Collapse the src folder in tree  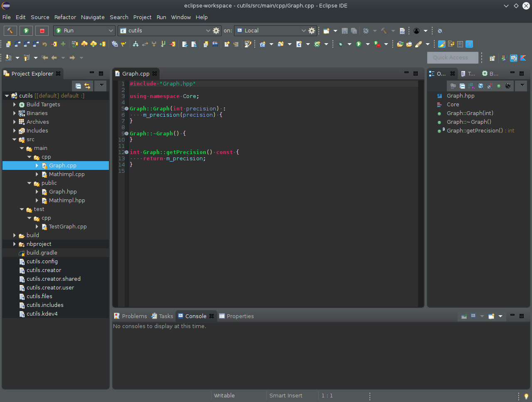coord(15,140)
